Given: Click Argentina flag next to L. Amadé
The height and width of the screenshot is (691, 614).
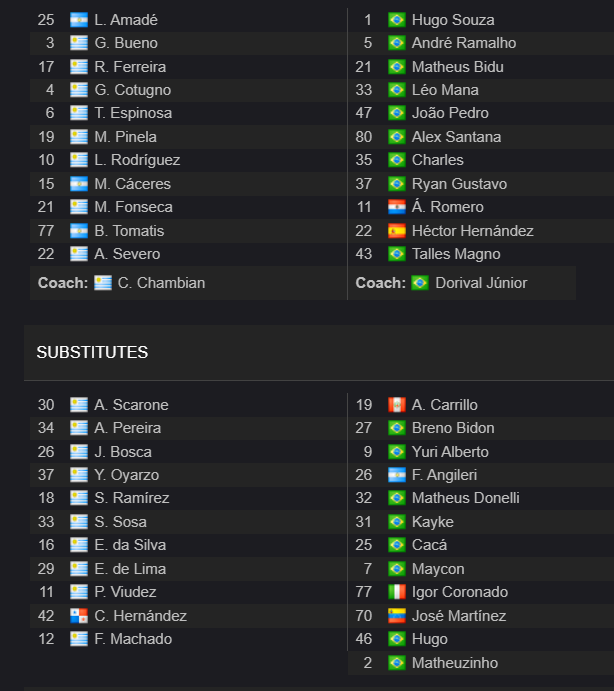Looking at the screenshot, I should (x=79, y=20).
